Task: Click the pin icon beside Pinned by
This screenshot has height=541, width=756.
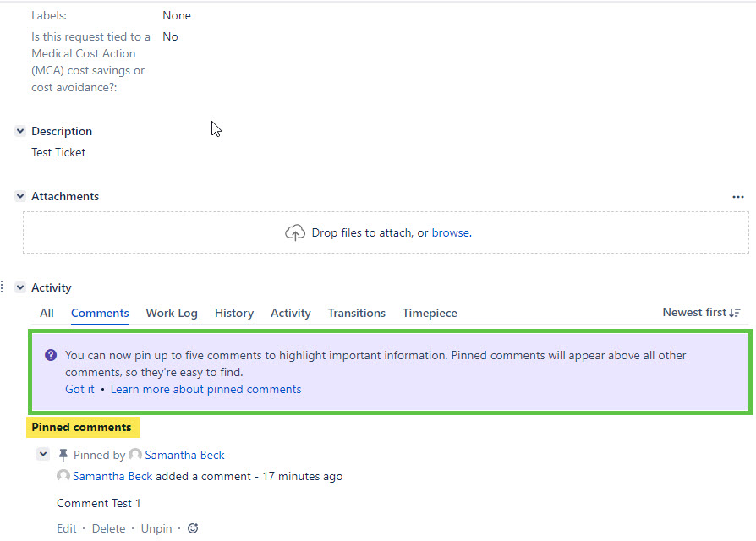Action: 63,455
